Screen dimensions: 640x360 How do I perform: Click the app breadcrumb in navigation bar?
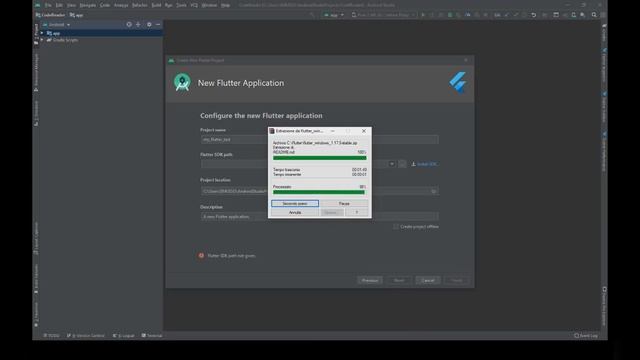click(x=76, y=15)
